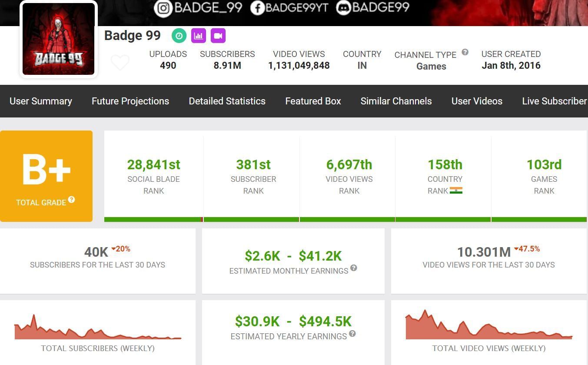Go to Similar Channels tab

[396, 101]
